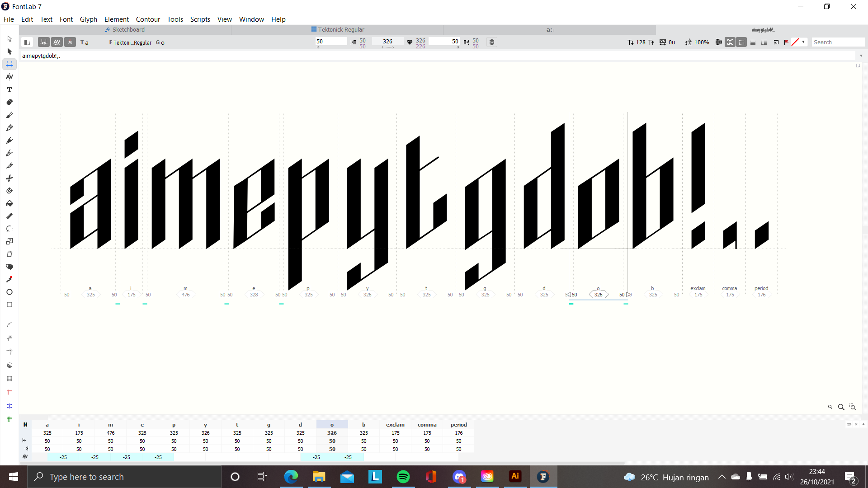Increase text size with T-up icon
The height and width of the screenshot is (488, 868).
651,42
